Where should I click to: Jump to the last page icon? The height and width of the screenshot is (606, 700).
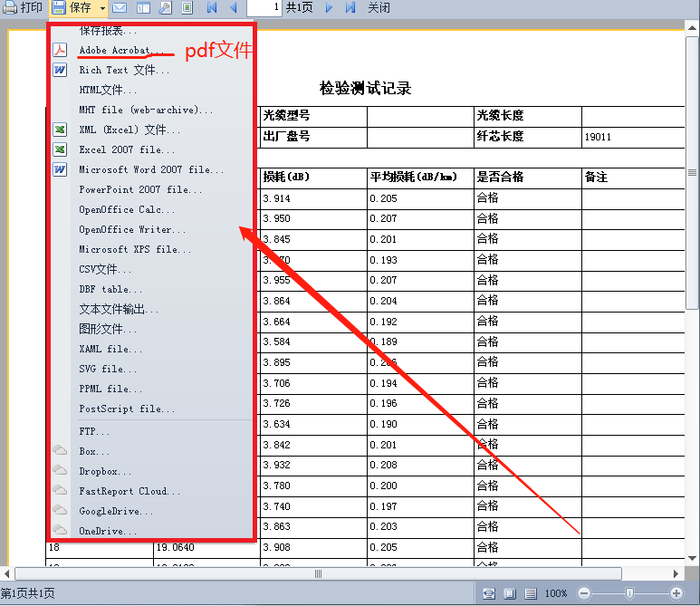pos(349,8)
